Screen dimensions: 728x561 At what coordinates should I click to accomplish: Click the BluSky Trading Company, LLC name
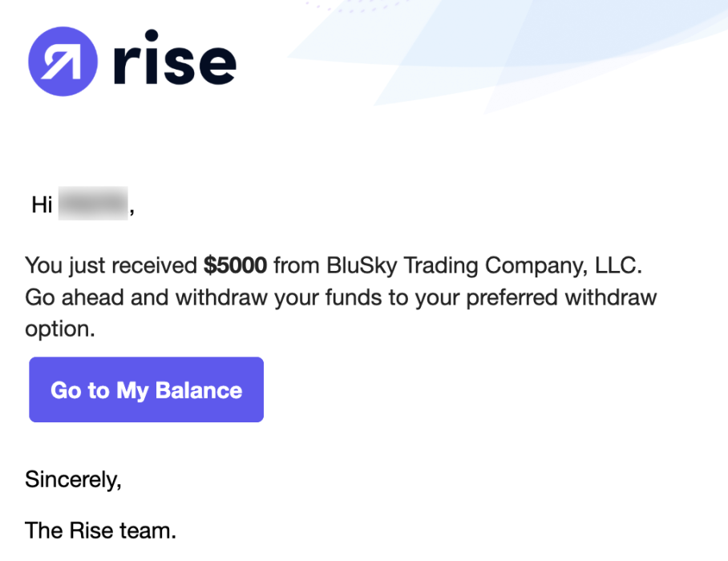tap(484, 266)
